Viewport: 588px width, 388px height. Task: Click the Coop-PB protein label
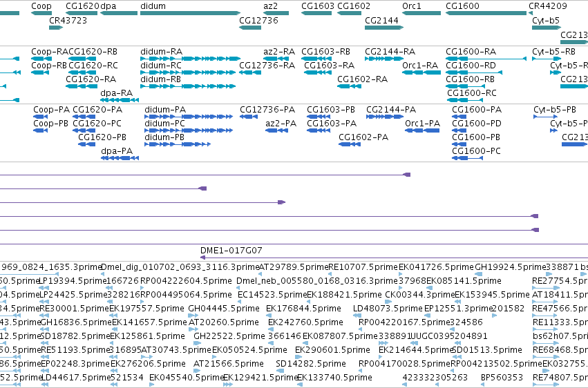coord(50,124)
